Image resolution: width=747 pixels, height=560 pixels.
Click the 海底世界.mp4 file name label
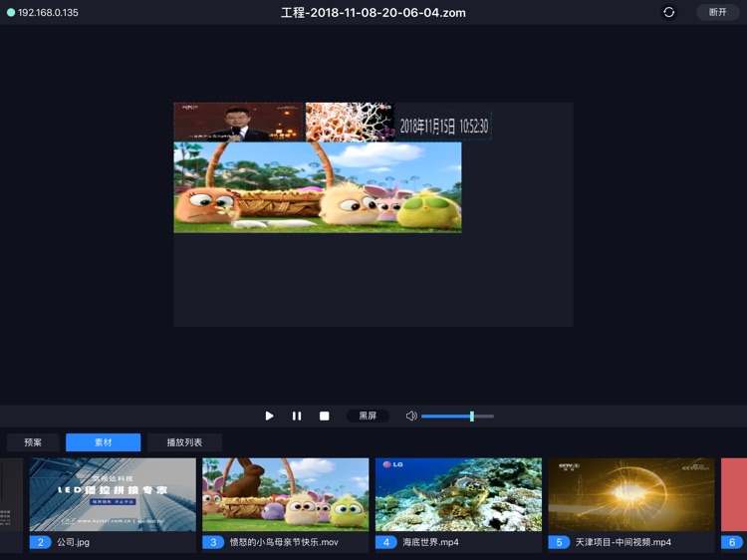pos(430,542)
